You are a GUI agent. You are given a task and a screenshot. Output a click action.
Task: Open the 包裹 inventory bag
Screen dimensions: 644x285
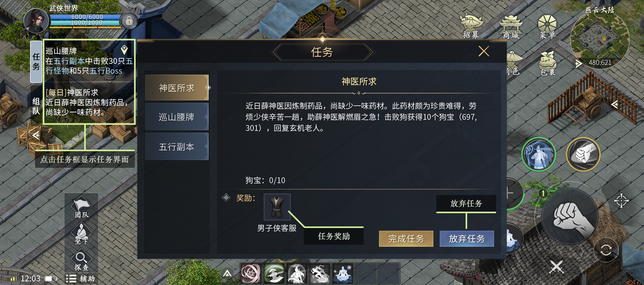point(548,64)
